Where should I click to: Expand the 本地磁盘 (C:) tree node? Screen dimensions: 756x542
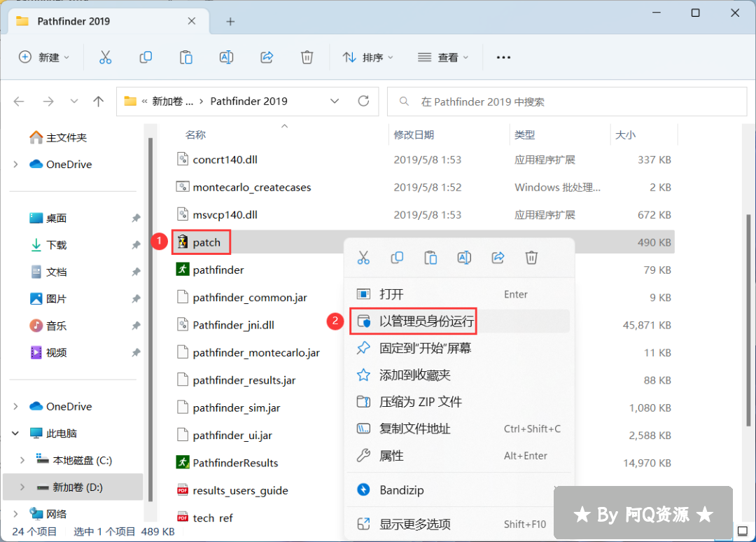(x=22, y=461)
